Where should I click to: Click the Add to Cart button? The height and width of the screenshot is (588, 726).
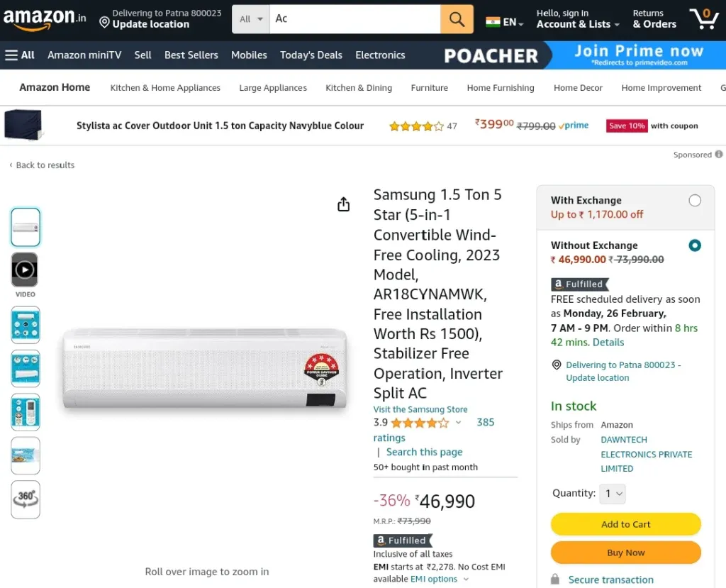click(625, 524)
